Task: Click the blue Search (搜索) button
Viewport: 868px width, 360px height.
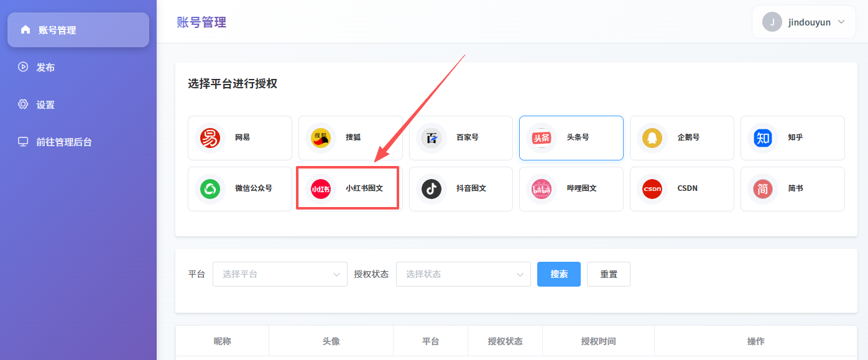Action: click(x=558, y=274)
